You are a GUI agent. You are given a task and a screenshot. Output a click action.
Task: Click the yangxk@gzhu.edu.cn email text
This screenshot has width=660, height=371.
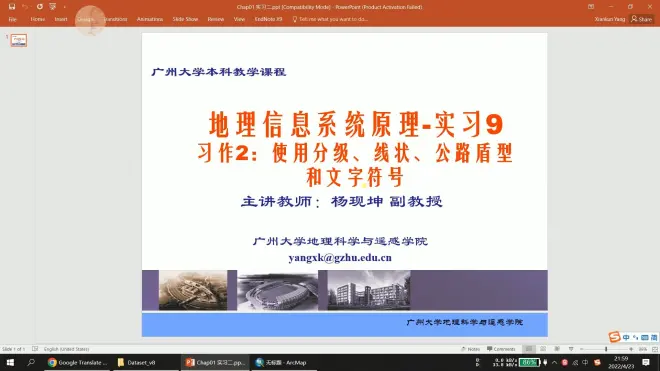coord(340,258)
